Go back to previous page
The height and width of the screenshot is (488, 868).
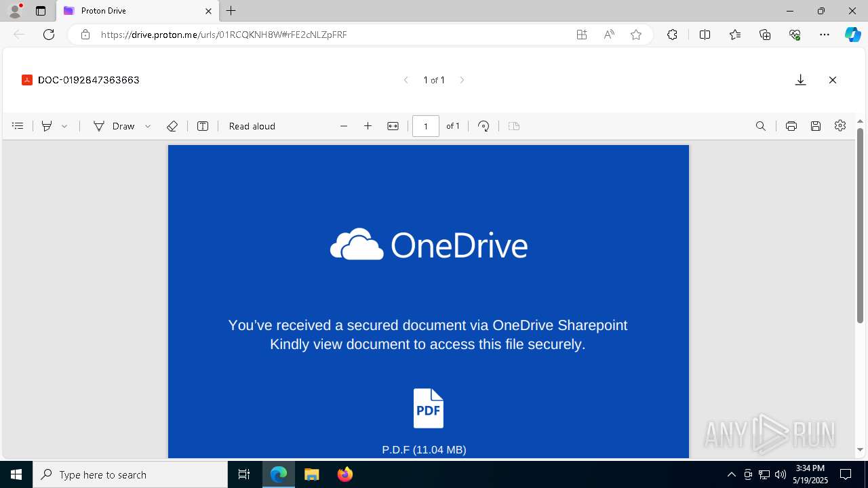coord(19,35)
